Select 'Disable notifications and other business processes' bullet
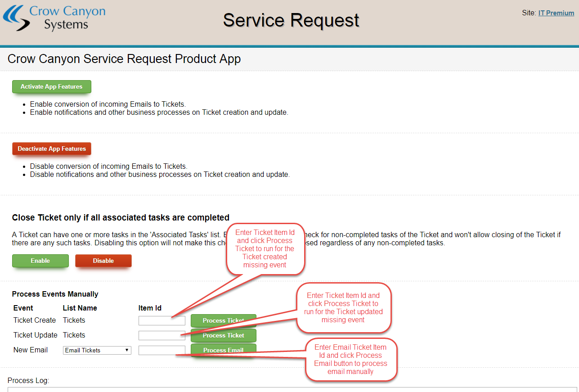 point(160,175)
